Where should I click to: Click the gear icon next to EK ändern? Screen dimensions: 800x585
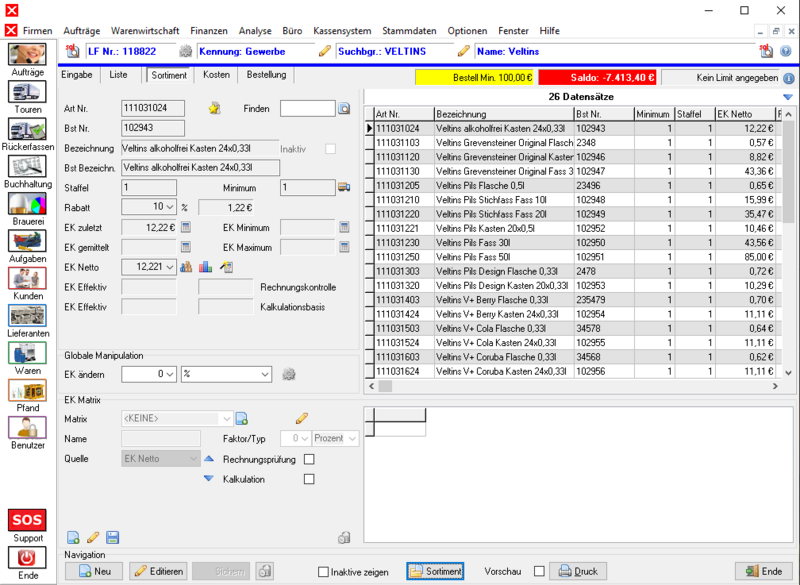click(289, 374)
